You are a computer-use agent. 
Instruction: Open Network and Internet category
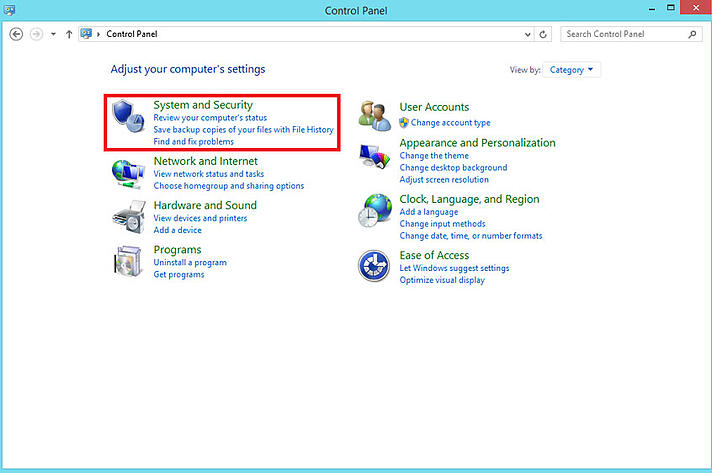pos(206,161)
